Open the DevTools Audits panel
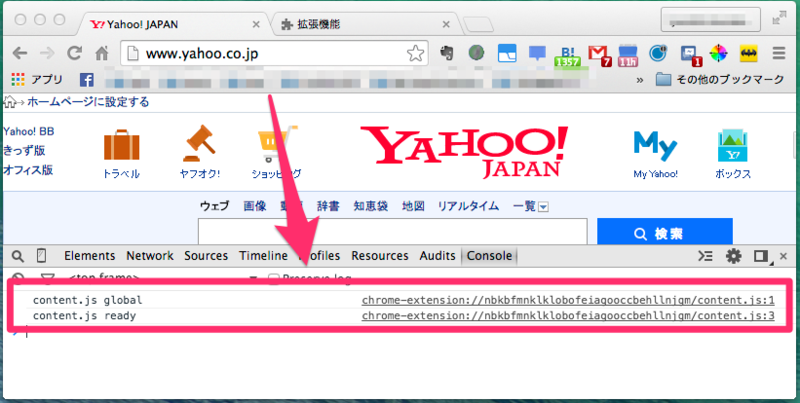This screenshot has width=800, height=403. click(x=437, y=256)
